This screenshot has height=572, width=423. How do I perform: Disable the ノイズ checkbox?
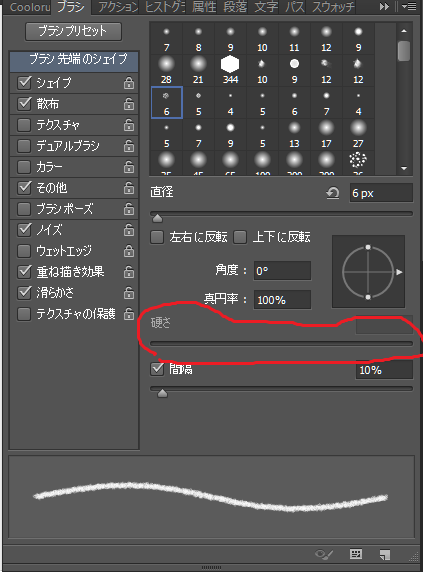click(24, 230)
